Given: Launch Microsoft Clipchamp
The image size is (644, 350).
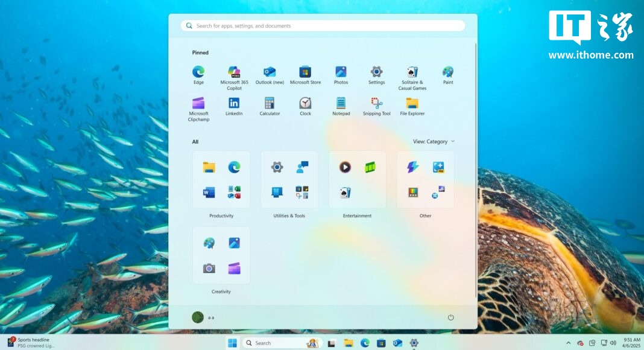Looking at the screenshot, I should tap(198, 109).
